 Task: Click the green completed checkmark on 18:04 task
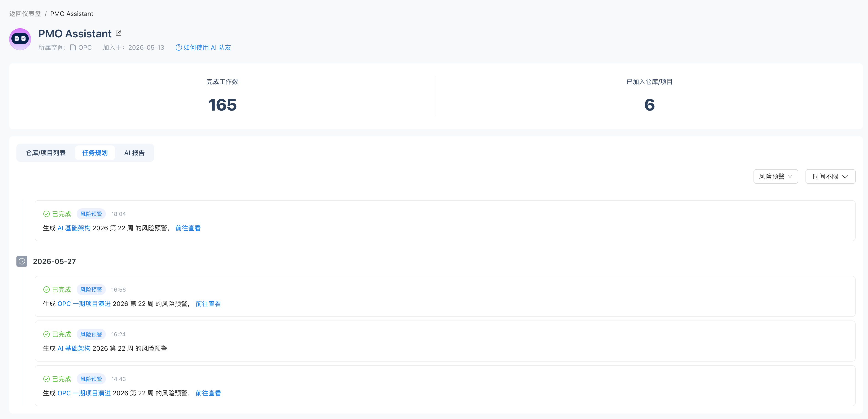[47, 214]
